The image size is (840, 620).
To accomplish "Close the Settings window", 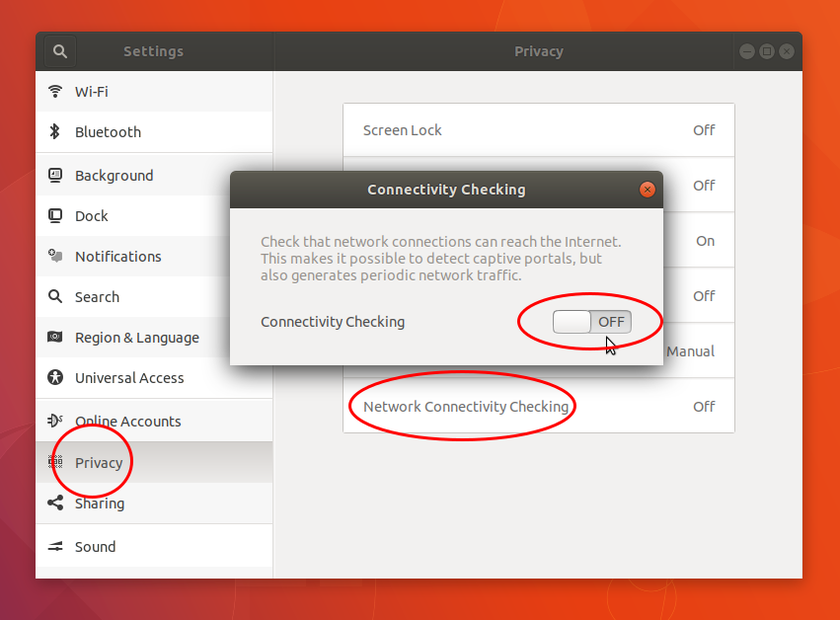I will (787, 51).
